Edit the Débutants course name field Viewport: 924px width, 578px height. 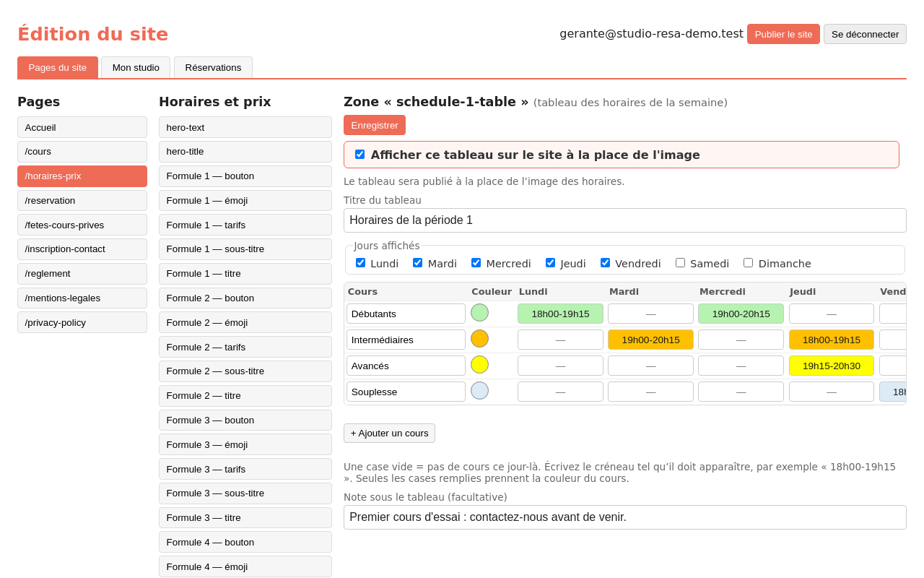click(x=406, y=314)
